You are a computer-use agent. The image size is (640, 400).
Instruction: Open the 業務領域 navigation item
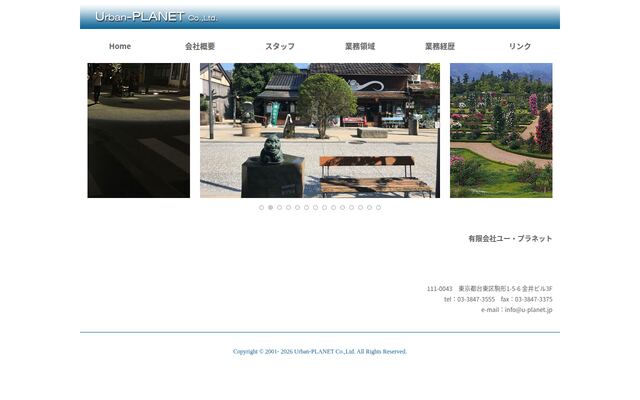click(360, 46)
